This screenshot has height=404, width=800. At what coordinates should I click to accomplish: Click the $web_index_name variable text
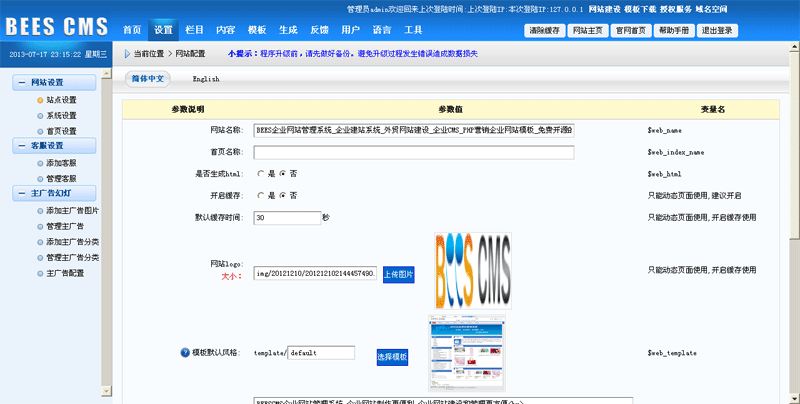(x=676, y=153)
